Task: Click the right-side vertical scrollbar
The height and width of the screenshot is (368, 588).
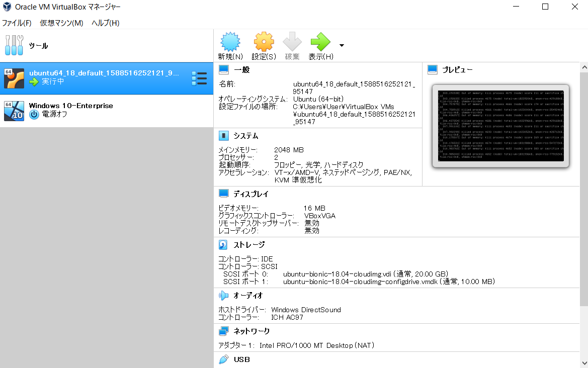Action: [x=584, y=201]
